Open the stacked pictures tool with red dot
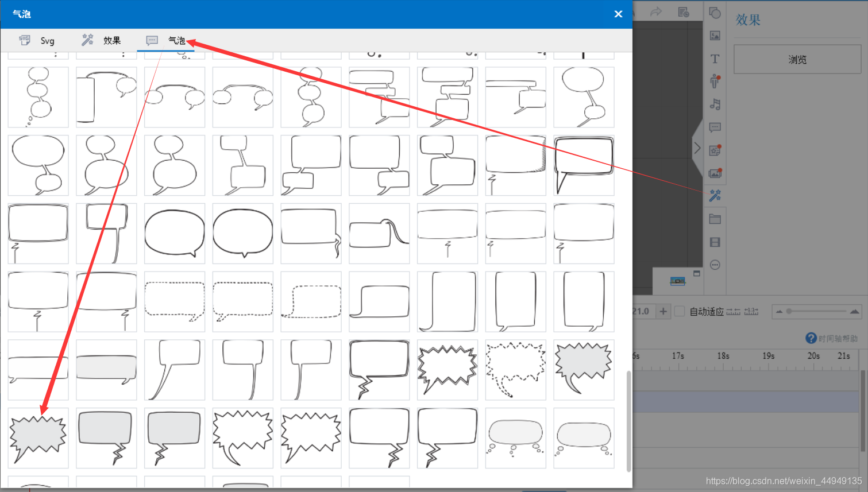The height and width of the screenshot is (492, 868). pyautogui.click(x=715, y=173)
